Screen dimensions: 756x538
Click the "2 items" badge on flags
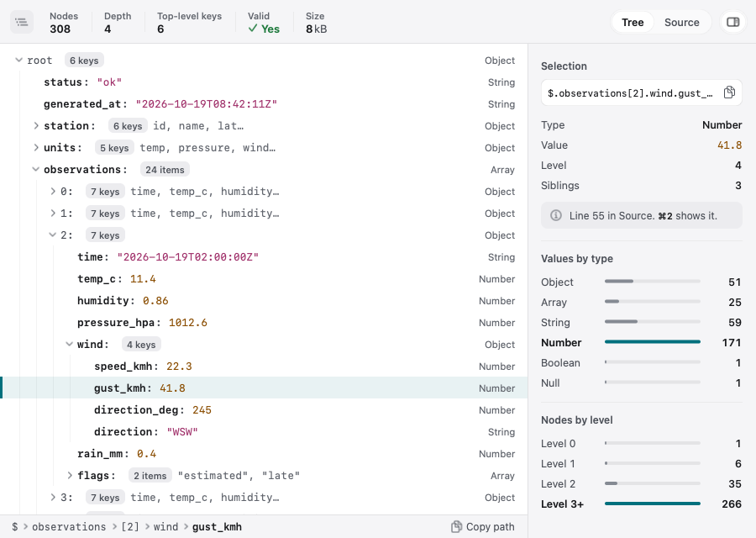click(x=150, y=476)
